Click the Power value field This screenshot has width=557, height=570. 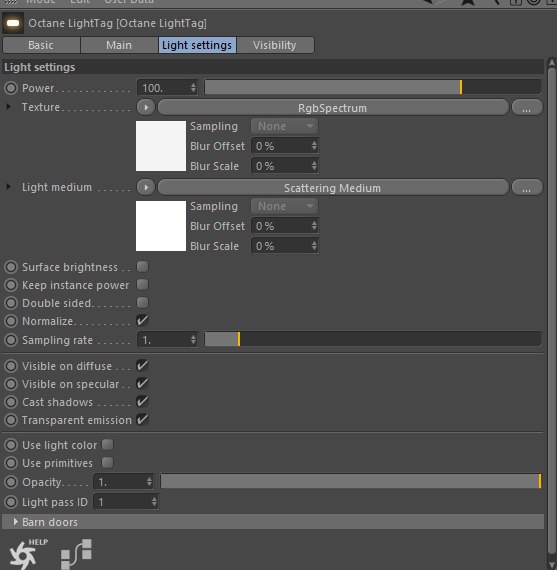(x=167, y=88)
